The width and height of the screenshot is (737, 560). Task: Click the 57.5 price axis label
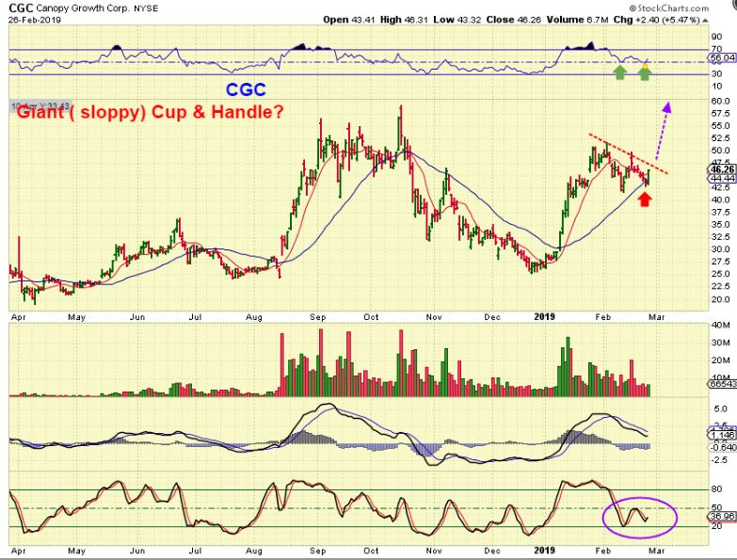coord(720,114)
